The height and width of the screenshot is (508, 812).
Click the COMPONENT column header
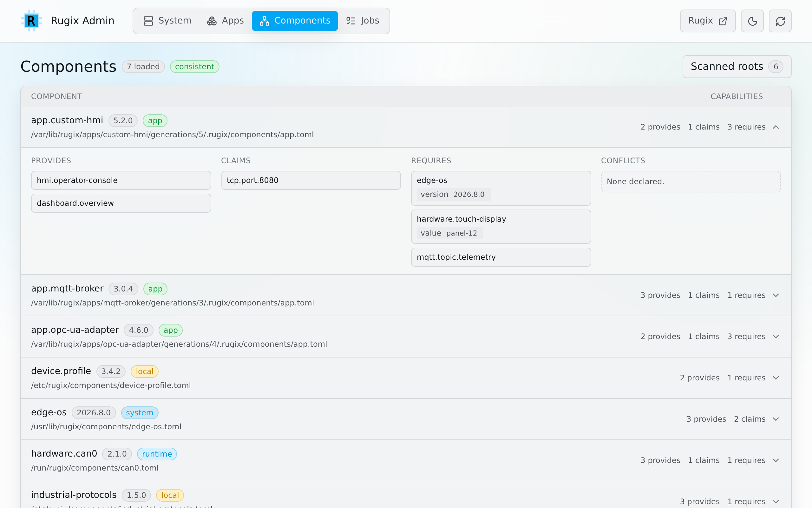56,97
